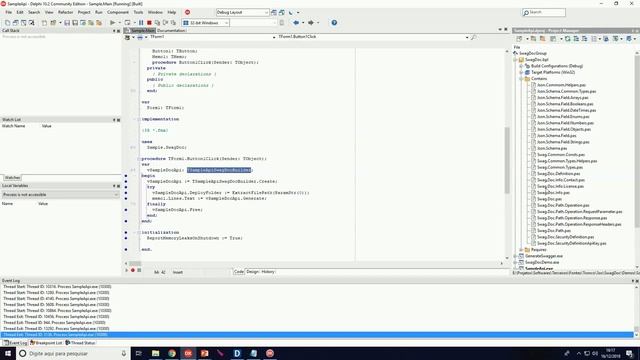Click the Run (green play) toolbar button
640x360 pixels.
112,23
